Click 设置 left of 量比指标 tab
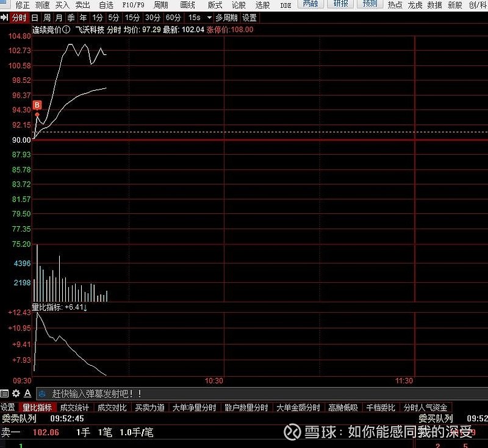Image resolution: width=488 pixels, height=448 pixels. click(x=8, y=407)
